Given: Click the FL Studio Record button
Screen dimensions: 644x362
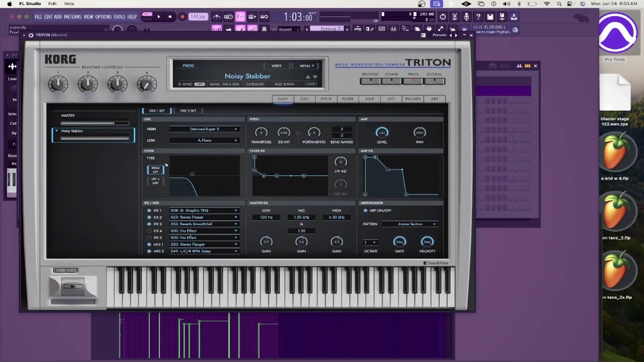Looking at the screenshot, I should coord(182,17).
